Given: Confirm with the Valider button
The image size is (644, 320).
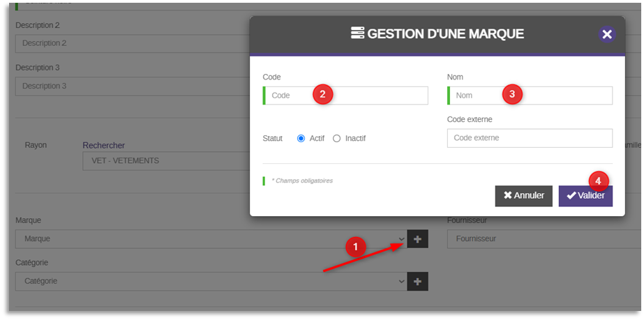Looking at the screenshot, I should tap(585, 196).
